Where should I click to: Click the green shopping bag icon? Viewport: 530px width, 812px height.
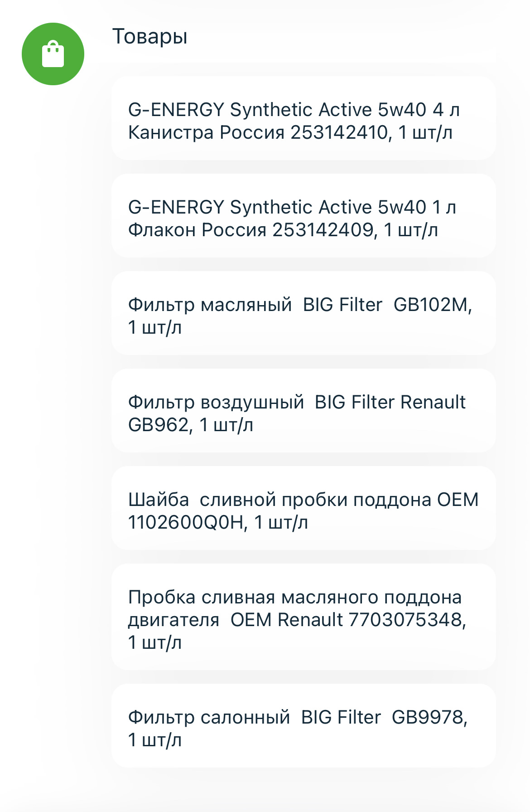click(53, 54)
